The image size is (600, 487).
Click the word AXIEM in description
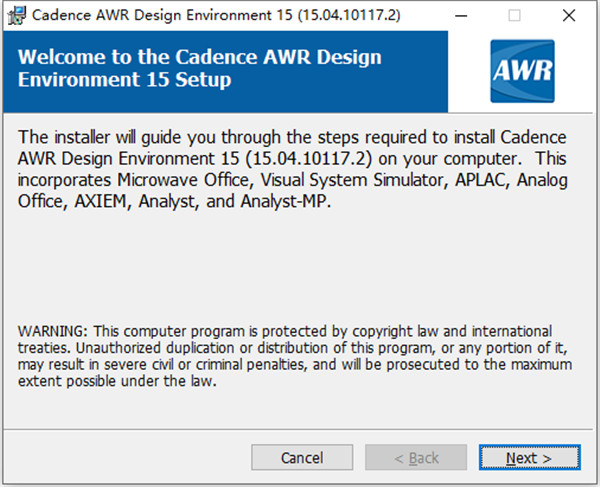[100, 201]
